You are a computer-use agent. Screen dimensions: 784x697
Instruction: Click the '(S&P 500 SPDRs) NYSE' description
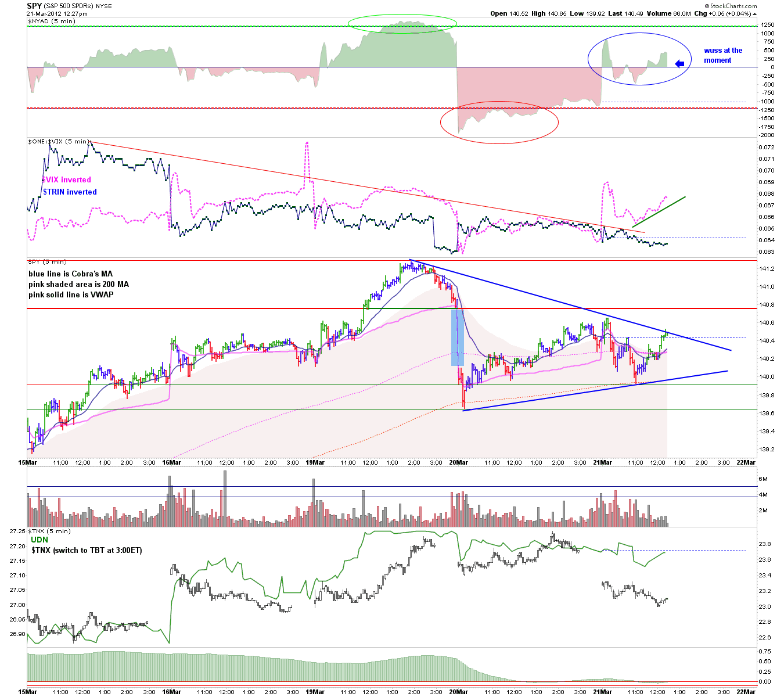click(78, 6)
